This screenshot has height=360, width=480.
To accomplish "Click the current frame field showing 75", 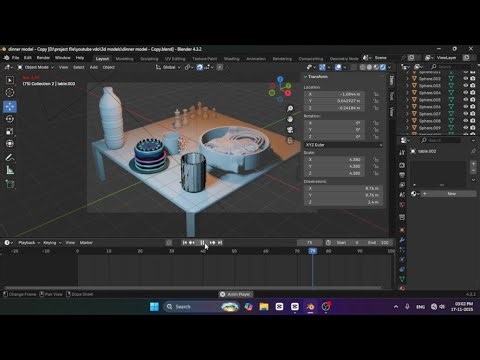I will pos(310,243).
